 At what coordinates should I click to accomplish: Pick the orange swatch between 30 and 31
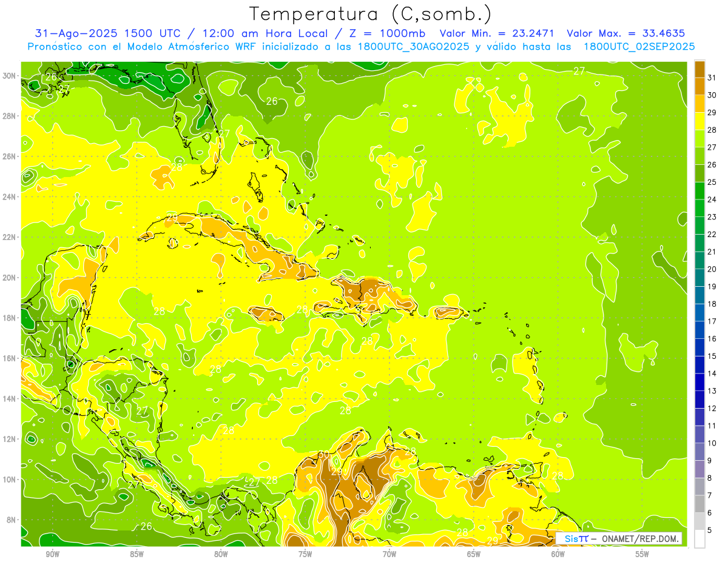[x=699, y=87]
